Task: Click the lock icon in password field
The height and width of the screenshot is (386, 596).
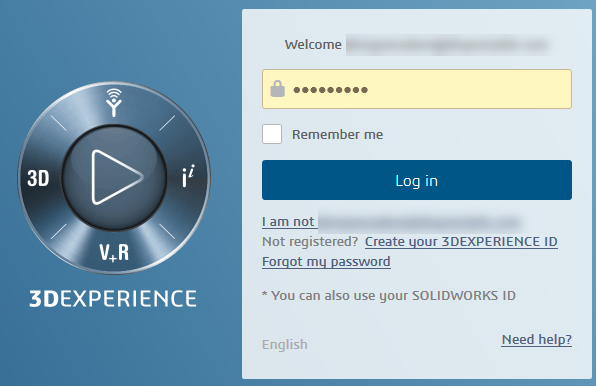Action: 277,89
